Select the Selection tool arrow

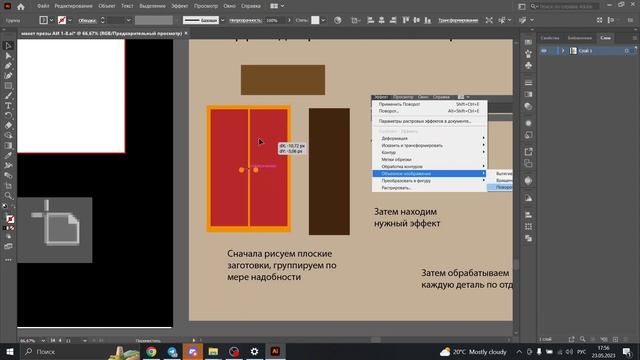[x=8, y=46]
